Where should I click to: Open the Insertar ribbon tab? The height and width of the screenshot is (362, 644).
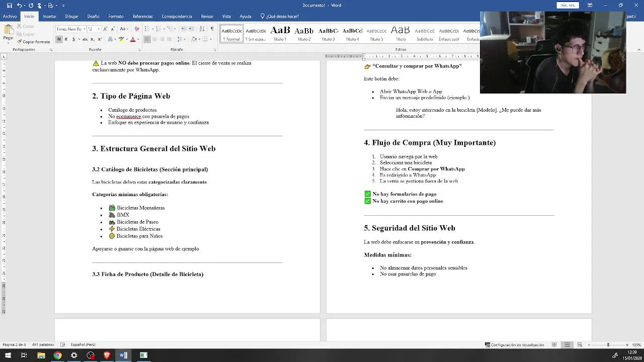point(50,16)
